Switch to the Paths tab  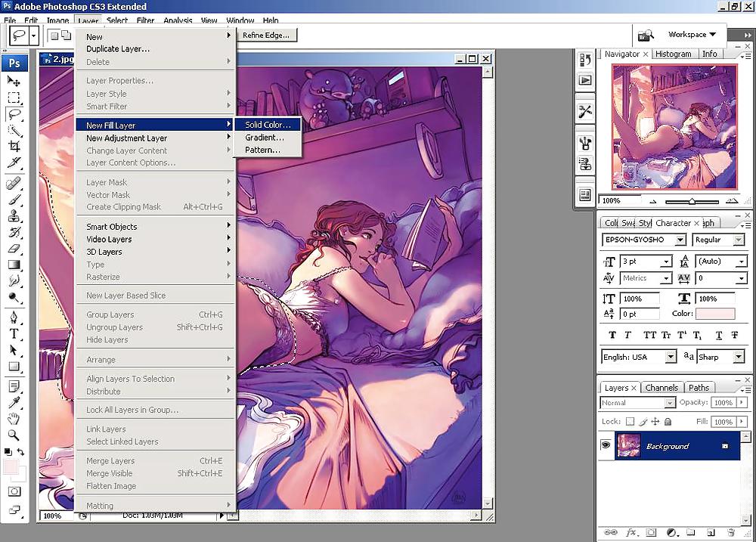[x=699, y=388]
